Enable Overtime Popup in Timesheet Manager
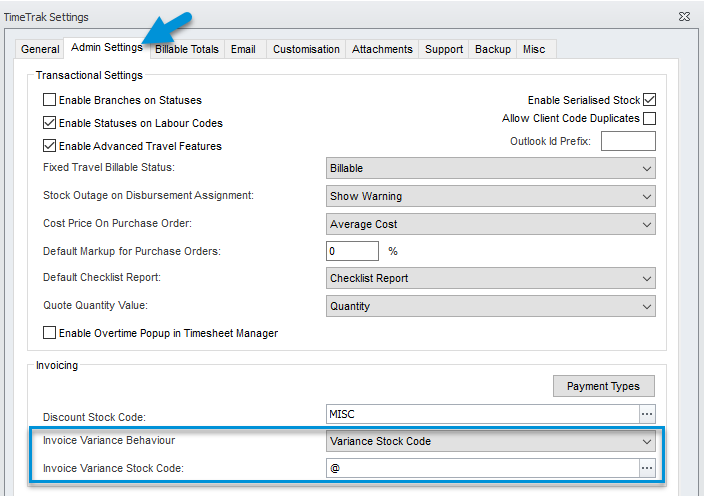This screenshot has width=704, height=496. click(49, 333)
